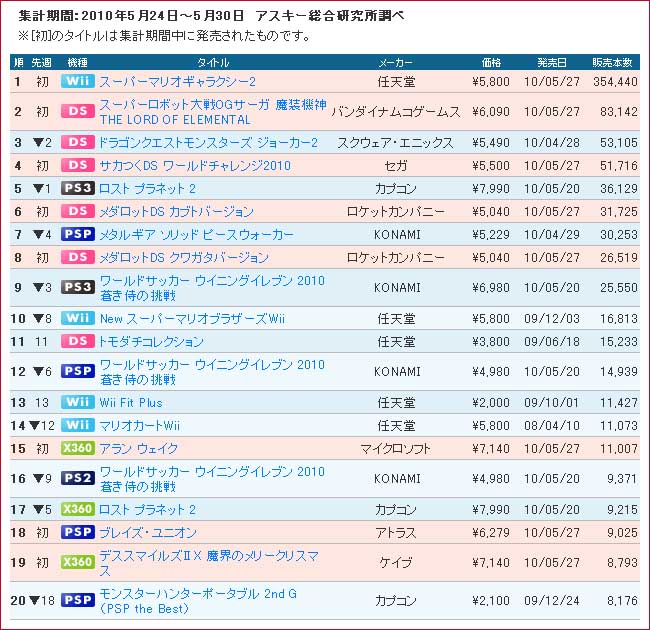Click maker name バンダイナムコゲームス
Viewport: 650px width, 630px height.
pos(396,112)
